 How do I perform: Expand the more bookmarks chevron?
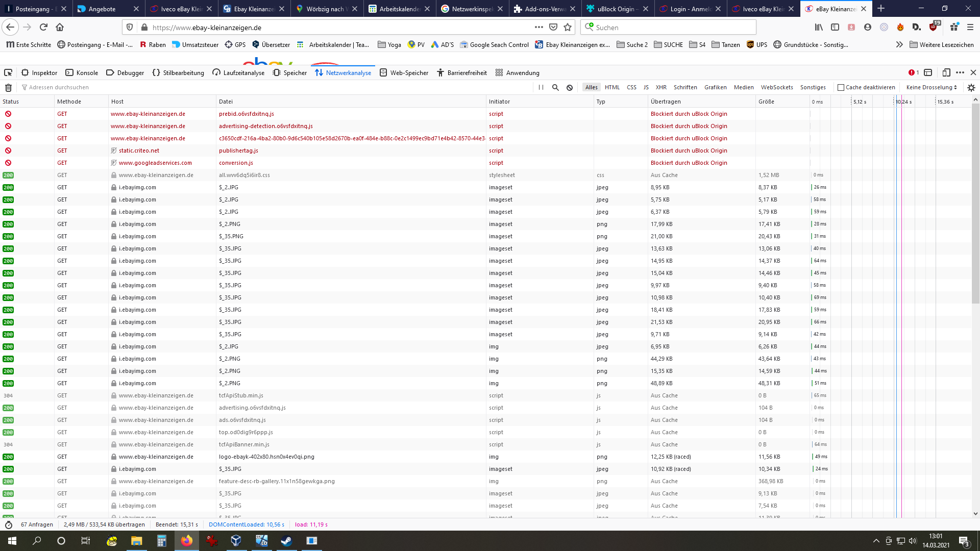click(x=899, y=44)
